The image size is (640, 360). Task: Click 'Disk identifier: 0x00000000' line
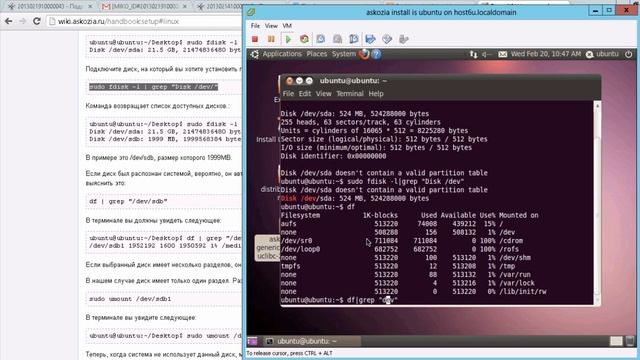point(333,156)
